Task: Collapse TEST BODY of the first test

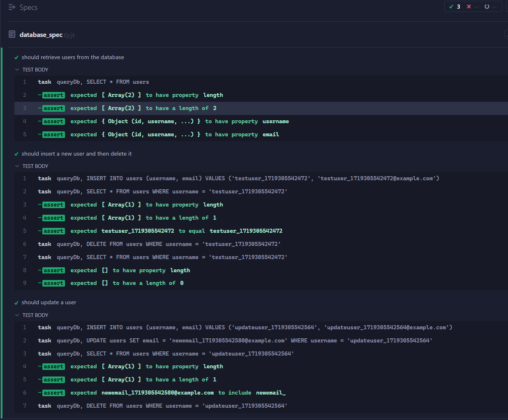Action: coord(31,69)
